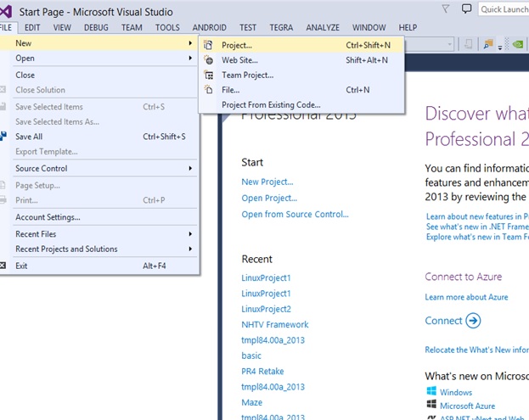The width and height of the screenshot is (529, 420).
Task: Click the new File icon in submenu
Action: coord(209,90)
